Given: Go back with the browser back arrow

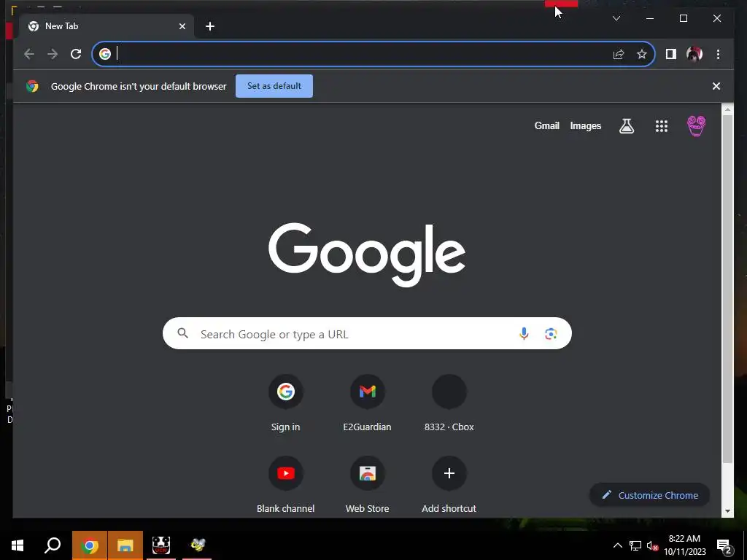Looking at the screenshot, I should [29, 54].
